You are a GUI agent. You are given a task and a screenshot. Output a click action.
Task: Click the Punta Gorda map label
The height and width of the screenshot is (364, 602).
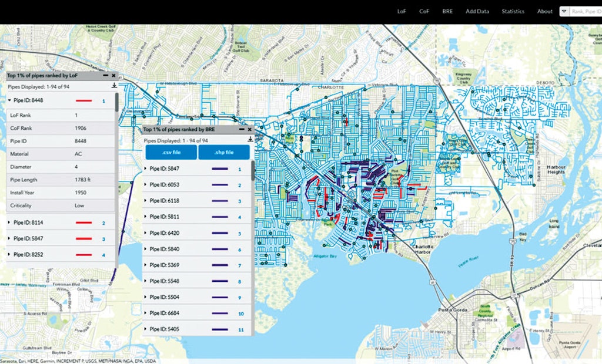[453, 310]
